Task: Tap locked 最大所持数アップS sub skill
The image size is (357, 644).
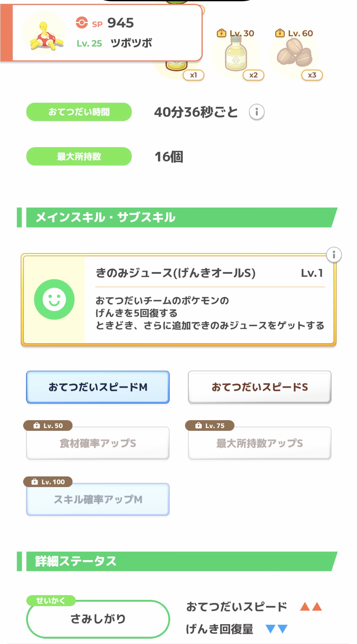Action: click(259, 443)
